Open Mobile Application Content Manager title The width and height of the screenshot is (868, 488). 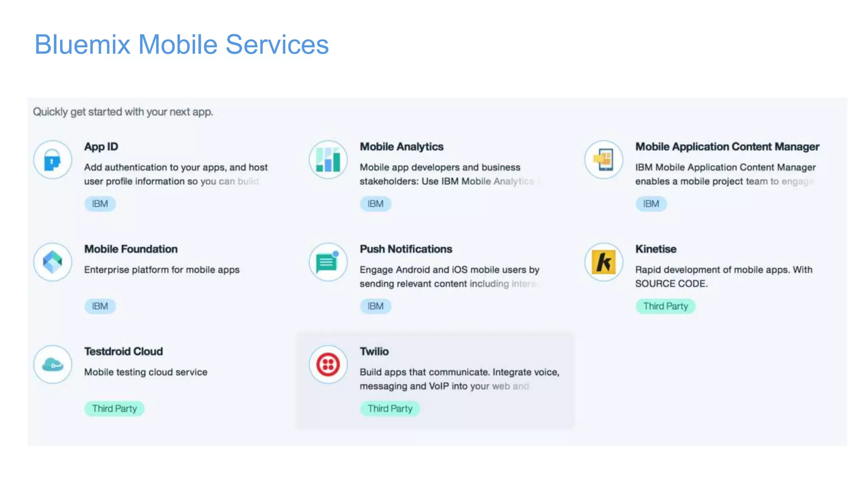727,147
